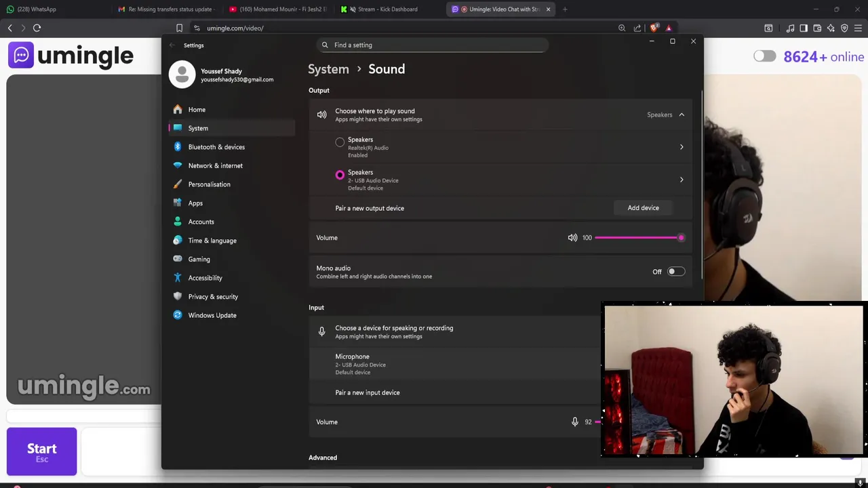Click the Privacy & security shield icon
This screenshot has width=868, height=488.
[x=178, y=296]
